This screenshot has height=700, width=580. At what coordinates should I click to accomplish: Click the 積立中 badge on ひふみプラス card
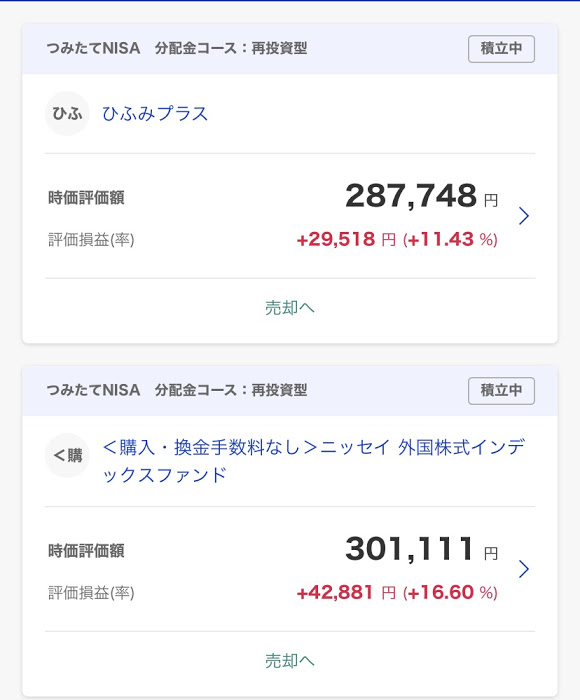pyautogui.click(x=501, y=49)
